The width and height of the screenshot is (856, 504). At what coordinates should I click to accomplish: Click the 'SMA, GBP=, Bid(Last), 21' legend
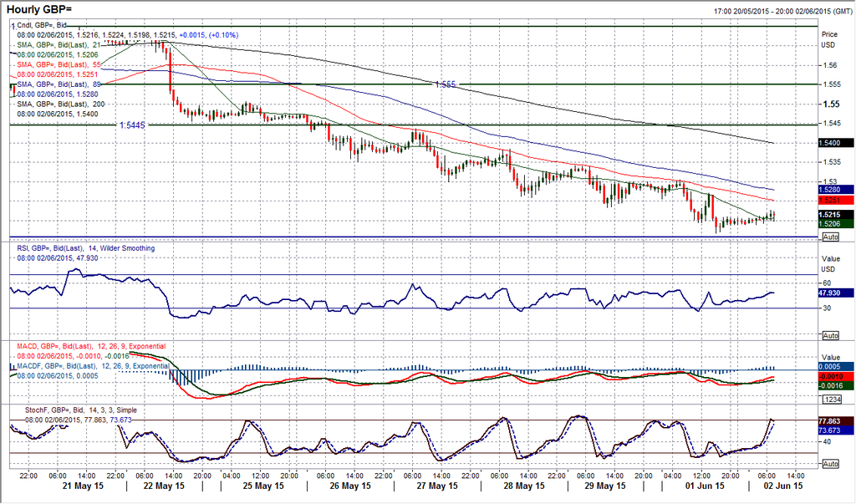59,45
